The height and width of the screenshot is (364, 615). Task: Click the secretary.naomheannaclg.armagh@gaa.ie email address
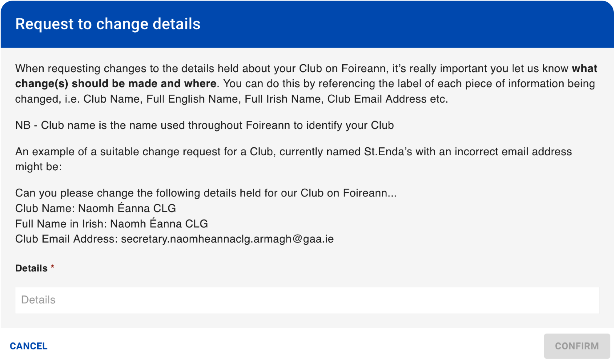pyautogui.click(x=227, y=239)
